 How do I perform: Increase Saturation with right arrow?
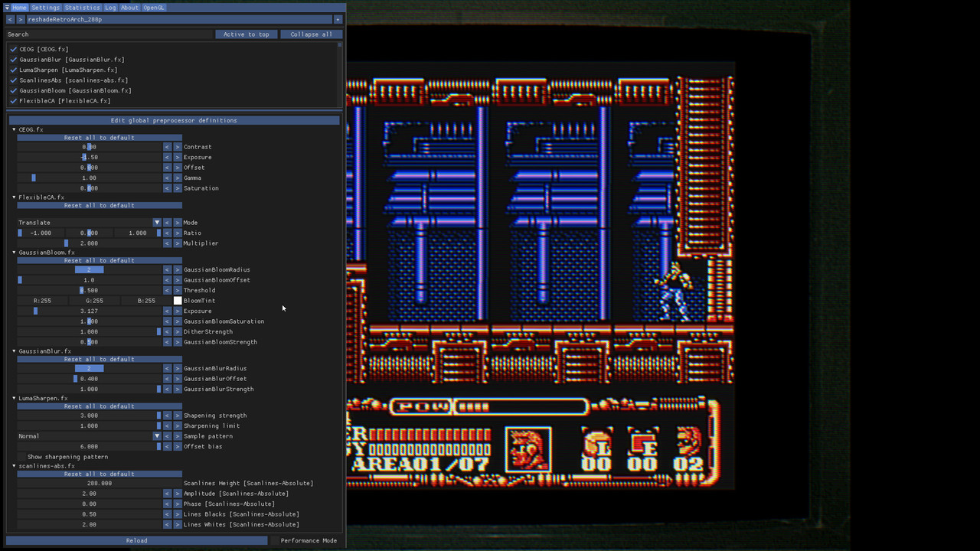(x=178, y=188)
